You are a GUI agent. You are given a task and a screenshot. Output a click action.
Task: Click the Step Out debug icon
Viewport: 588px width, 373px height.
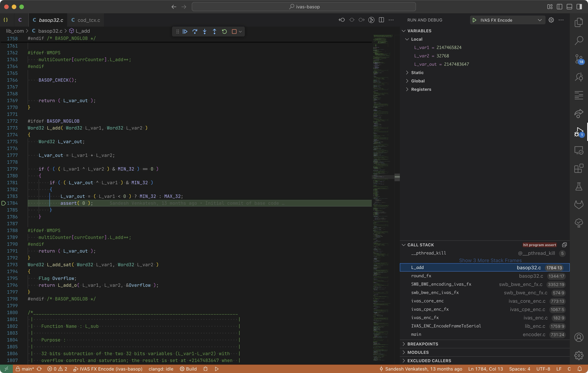[x=214, y=32]
